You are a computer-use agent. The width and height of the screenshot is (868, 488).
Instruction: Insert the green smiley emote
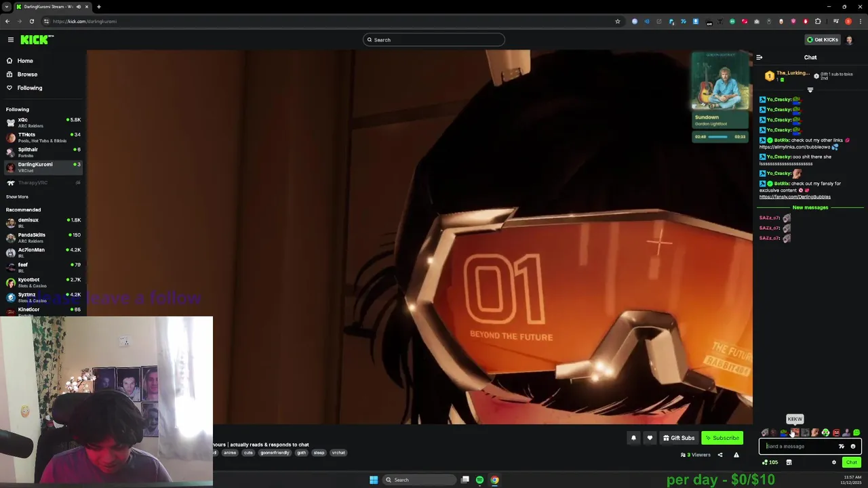[x=856, y=432]
